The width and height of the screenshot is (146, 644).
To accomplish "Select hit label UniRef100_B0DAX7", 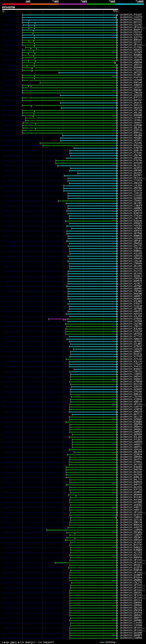I will (131, 369).
